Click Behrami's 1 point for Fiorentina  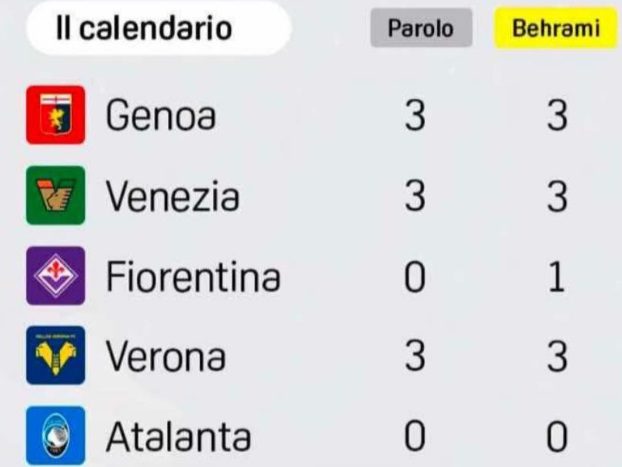point(558,277)
